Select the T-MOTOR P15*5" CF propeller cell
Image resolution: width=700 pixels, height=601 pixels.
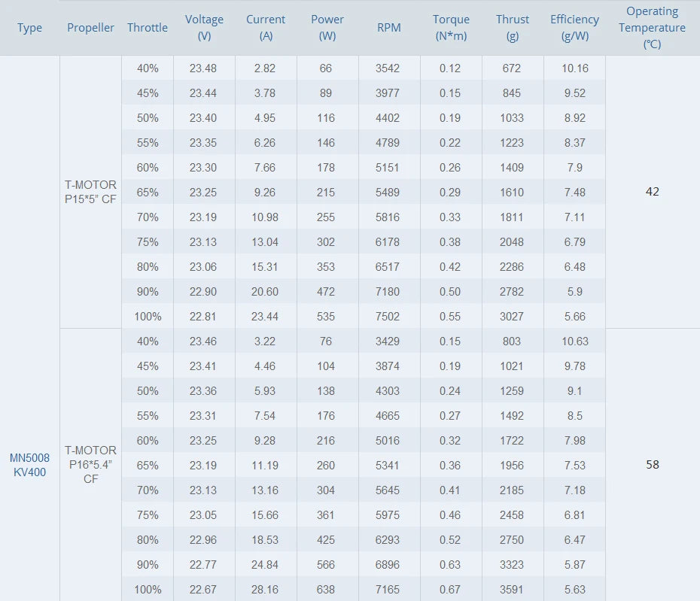[90, 192]
